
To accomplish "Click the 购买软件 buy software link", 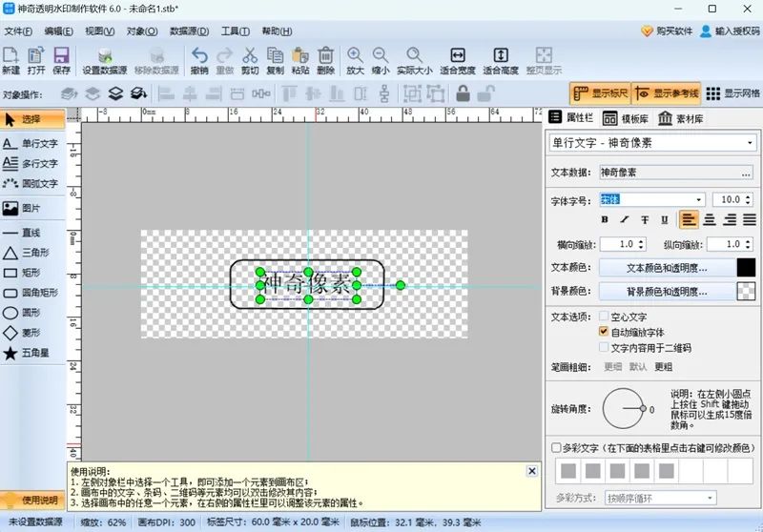I will pyautogui.click(x=667, y=31).
